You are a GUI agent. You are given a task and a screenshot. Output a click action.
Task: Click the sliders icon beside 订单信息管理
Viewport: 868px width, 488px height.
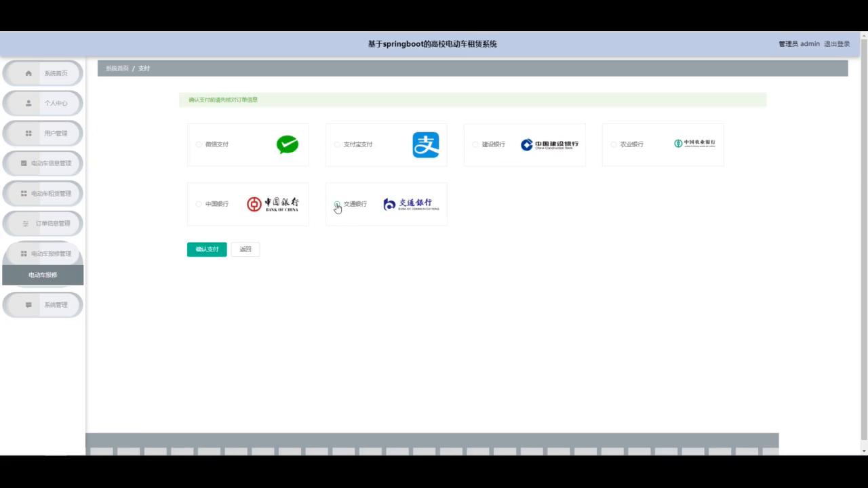coord(26,224)
